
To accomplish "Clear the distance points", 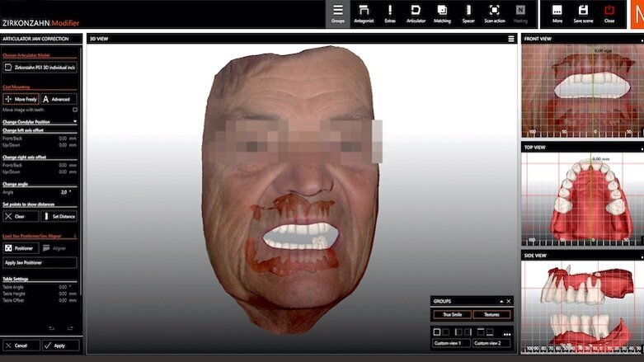I will click(21, 217).
